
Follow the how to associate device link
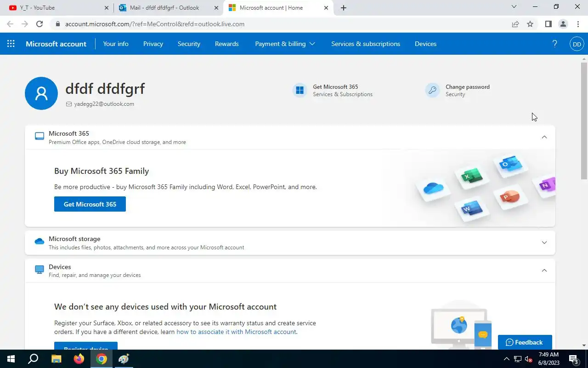click(x=236, y=332)
